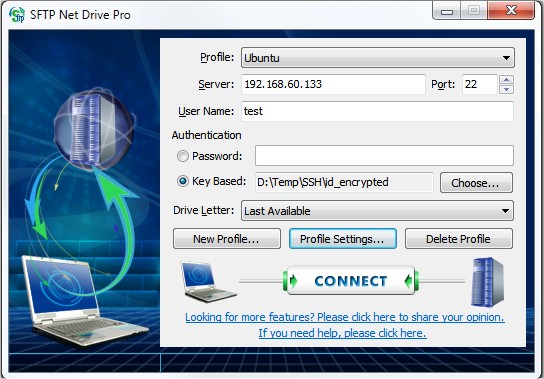Click the key file path field
This screenshot has height=379, width=544.
click(x=345, y=182)
